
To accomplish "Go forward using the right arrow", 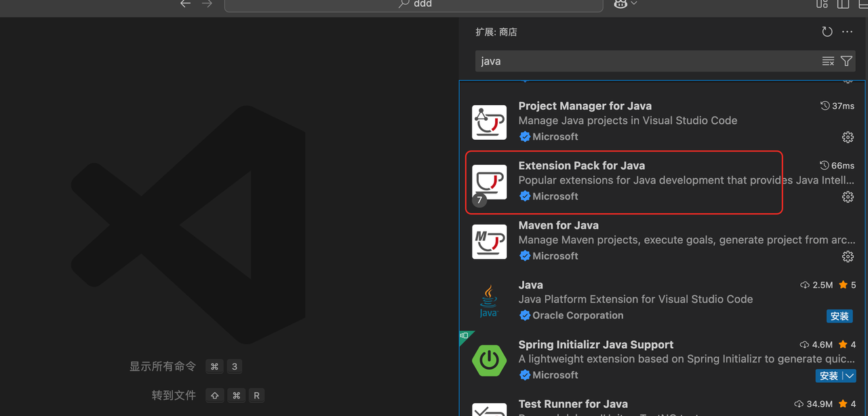I will pos(207,4).
